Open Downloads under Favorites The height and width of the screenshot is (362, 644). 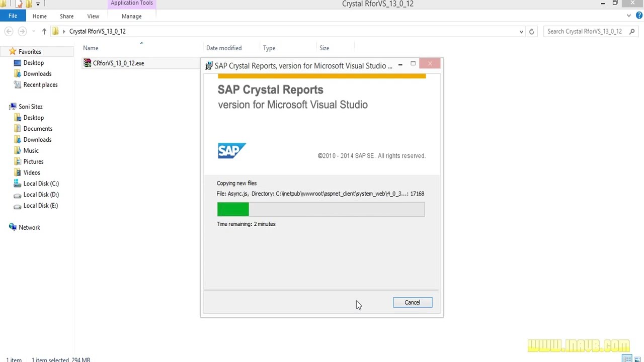click(37, 74)
